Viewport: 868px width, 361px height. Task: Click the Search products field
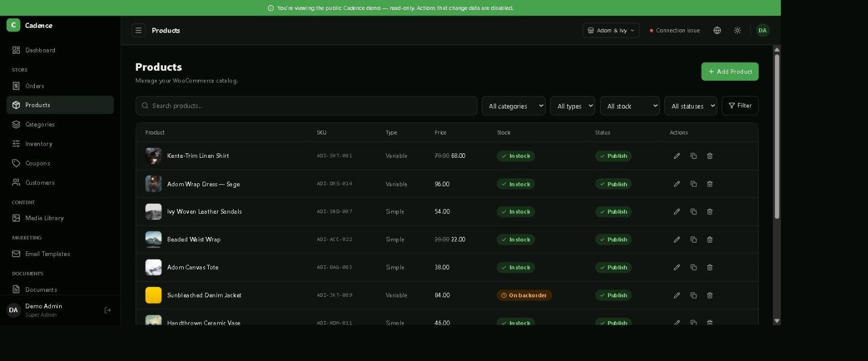[x=306, y=106]
